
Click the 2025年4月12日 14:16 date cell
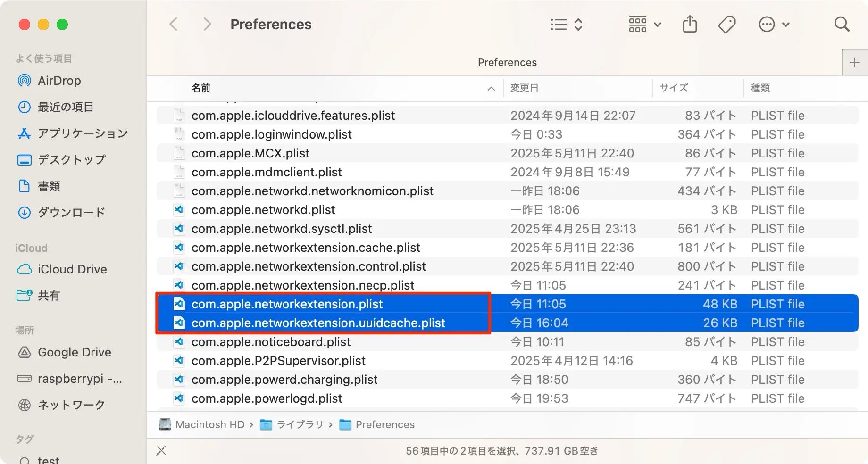(x=572, y=361)
